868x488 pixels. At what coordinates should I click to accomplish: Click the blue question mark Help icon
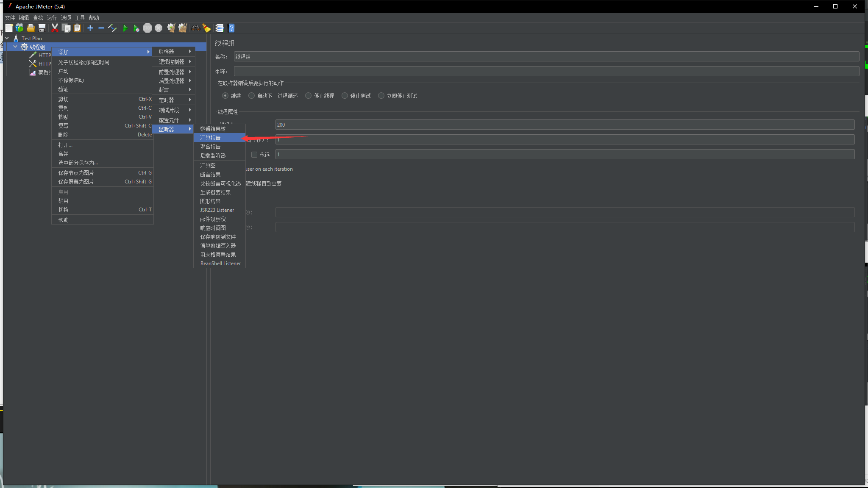point(231,28)
